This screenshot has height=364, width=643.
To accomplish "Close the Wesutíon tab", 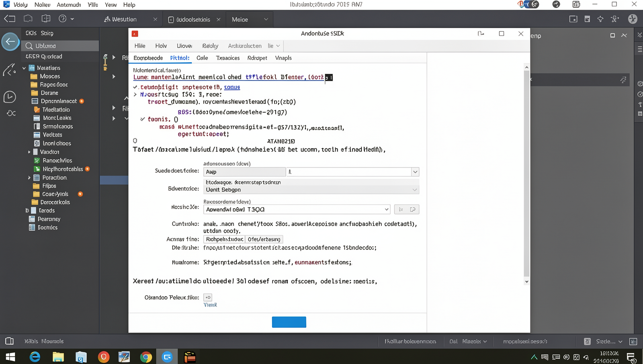I will coord(155,19).
